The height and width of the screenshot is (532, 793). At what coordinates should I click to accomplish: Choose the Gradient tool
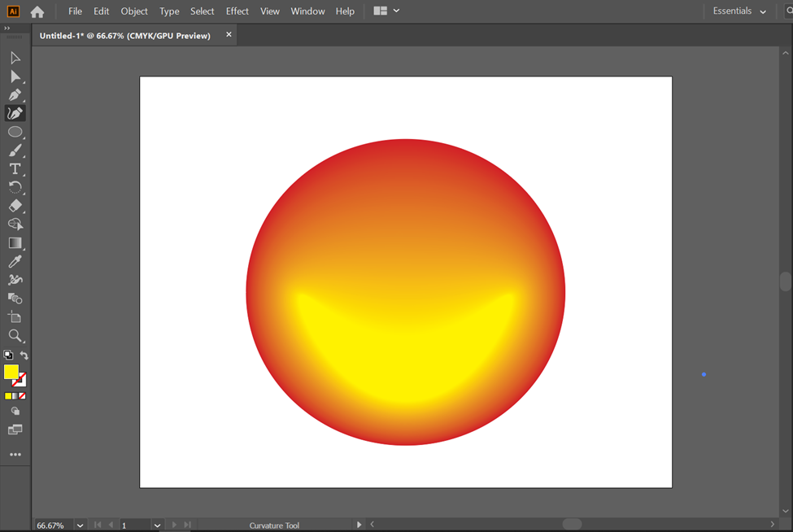[15, 243]
